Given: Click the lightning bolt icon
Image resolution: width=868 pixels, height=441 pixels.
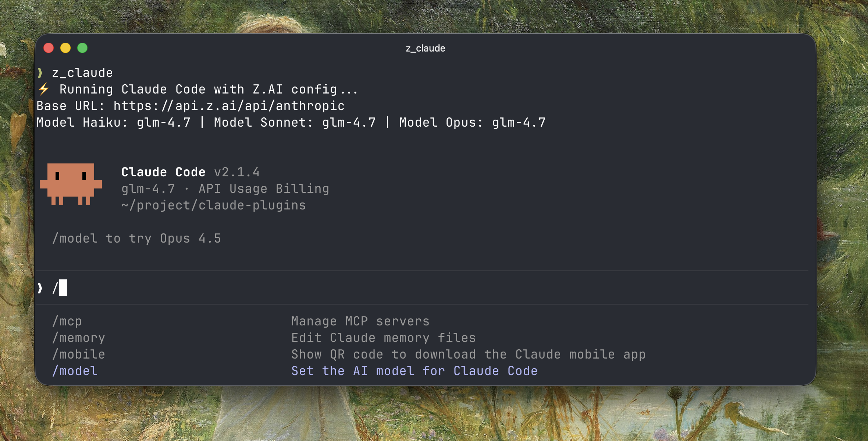Looking at the screenshot, I should 44,89.
